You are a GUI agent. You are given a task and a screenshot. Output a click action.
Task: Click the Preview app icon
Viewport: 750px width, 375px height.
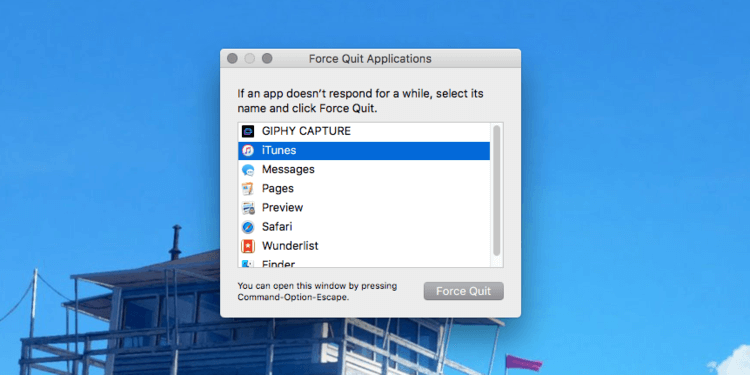[248, 208]
